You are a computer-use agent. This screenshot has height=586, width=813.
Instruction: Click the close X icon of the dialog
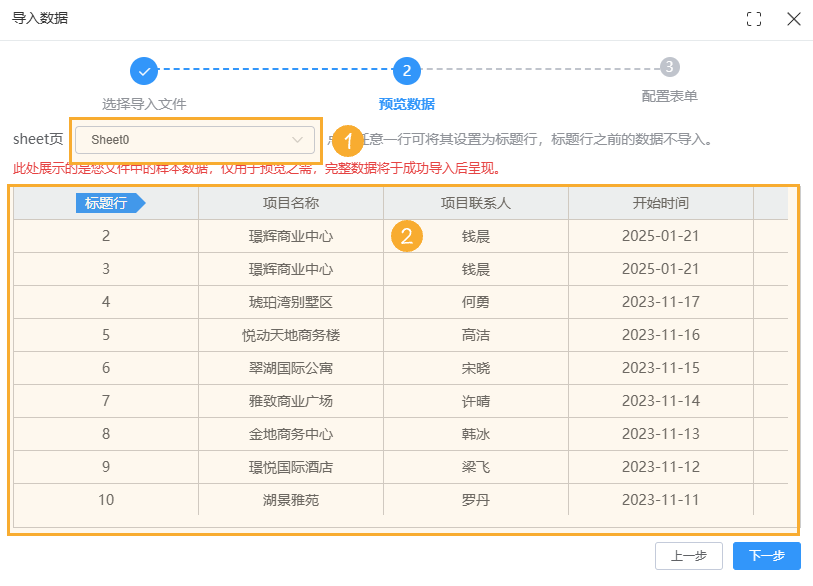pos(794,18)
